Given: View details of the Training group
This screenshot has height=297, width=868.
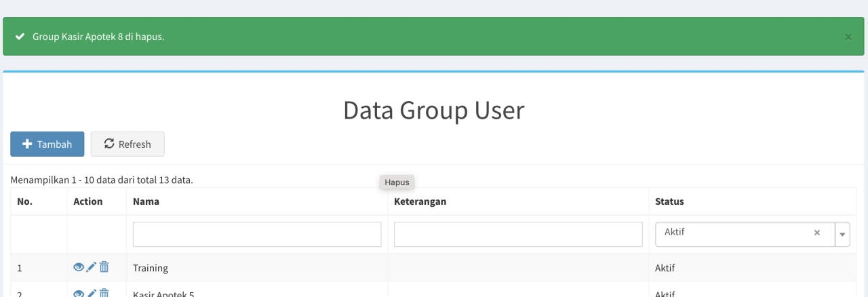Looking at the screenshot, I should (79, 268).
